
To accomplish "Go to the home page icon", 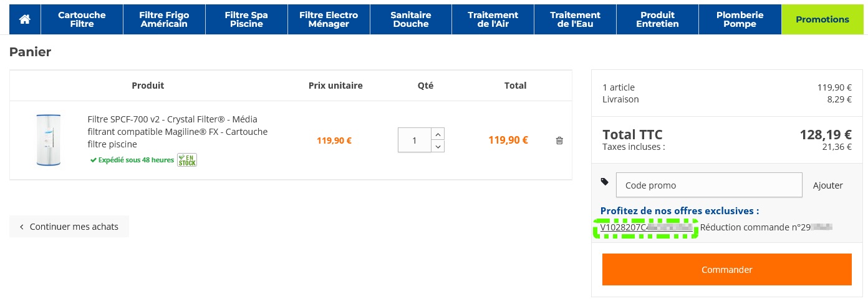I will [x=25, y=19].
